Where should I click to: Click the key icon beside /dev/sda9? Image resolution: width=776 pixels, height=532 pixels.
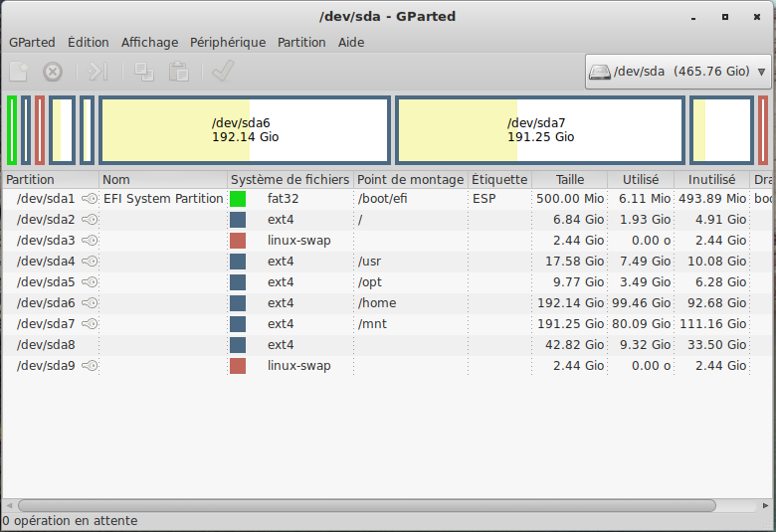click(90, 366)
